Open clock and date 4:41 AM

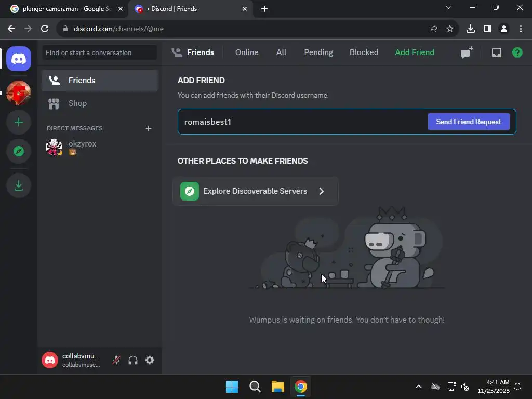494,387
